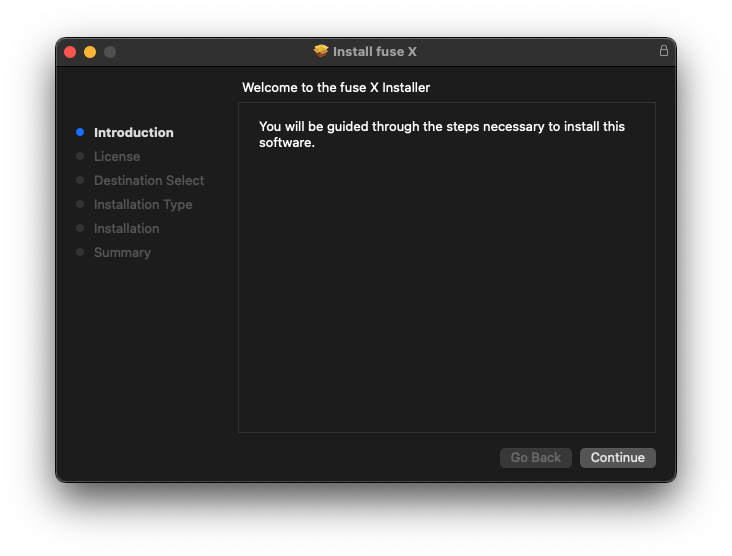This screenshot has width=732, height=556.
Task: Click the Install fuse X window title
Action: (x=374, y=51)
